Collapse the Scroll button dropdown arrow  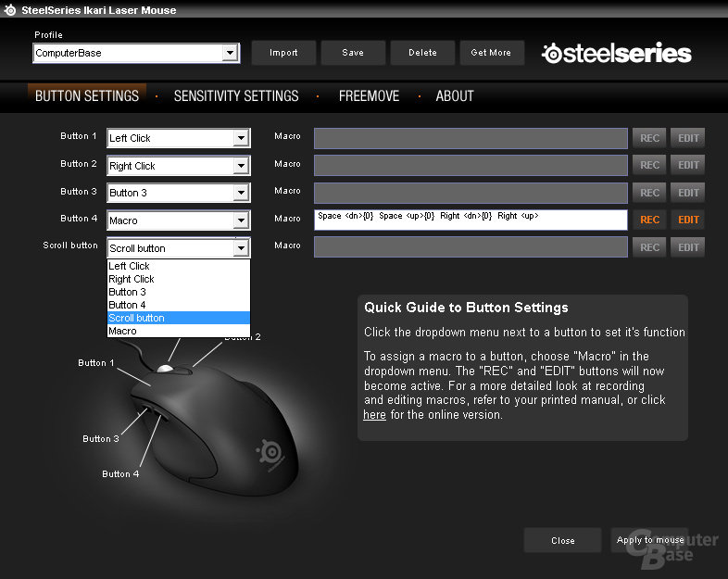click(241, 248)
